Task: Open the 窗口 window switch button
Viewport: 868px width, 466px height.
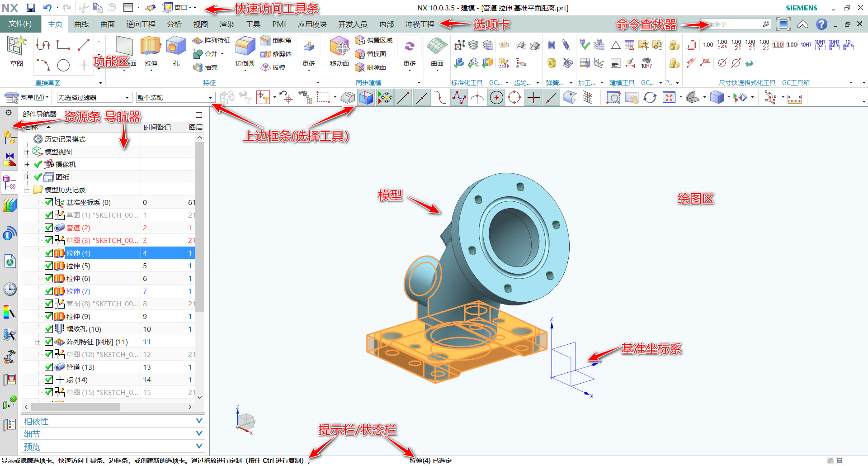Action: point(179,8)
